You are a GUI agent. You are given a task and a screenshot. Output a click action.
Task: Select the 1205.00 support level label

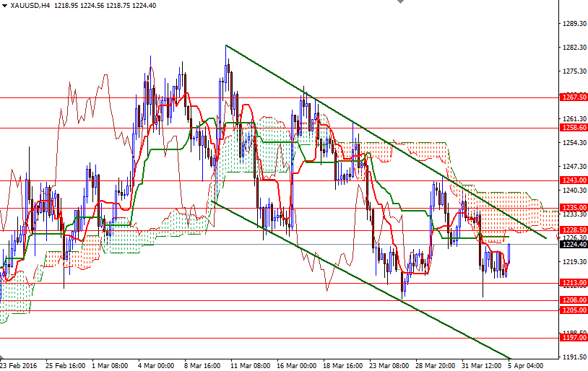pos(573,310)
